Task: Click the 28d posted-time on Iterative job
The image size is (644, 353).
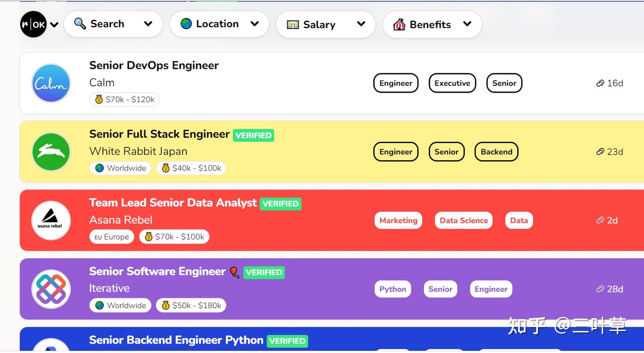Action: tap(610, 289)
